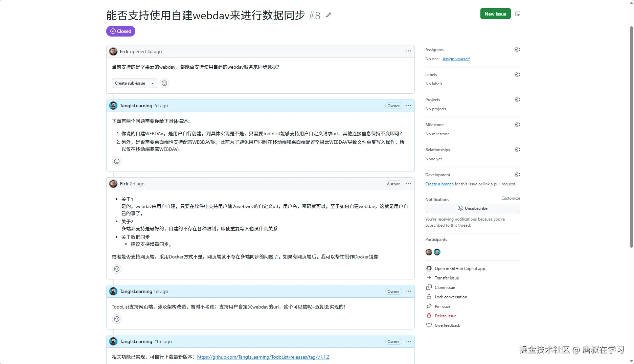634x364 pixels.
Task: Click the Milestone heading in sidebar
Action: 434,125
